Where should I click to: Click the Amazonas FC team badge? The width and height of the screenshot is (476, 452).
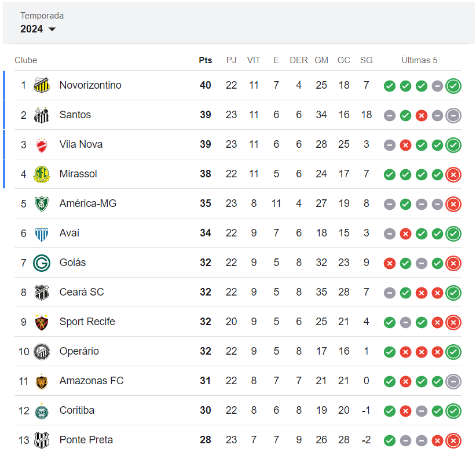tap(42, 381)
